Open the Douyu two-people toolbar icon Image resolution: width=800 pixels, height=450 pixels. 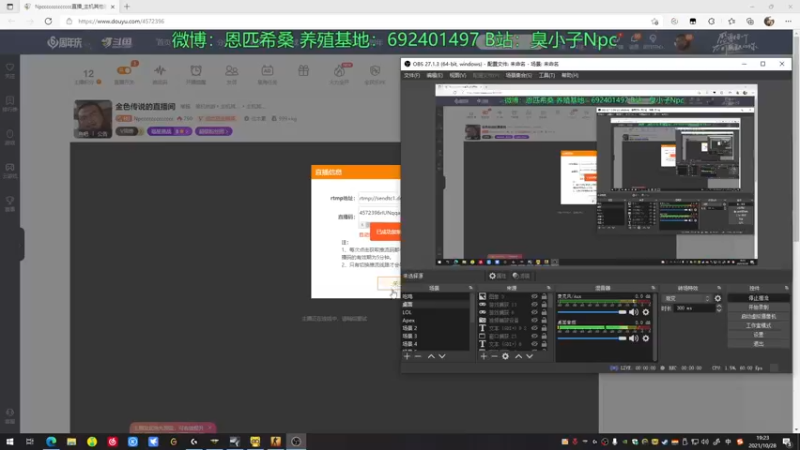pos(232,70)
